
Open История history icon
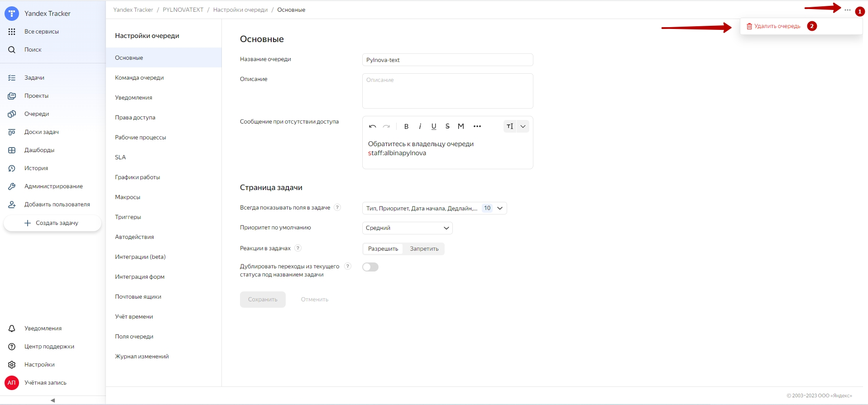(12, 168)
